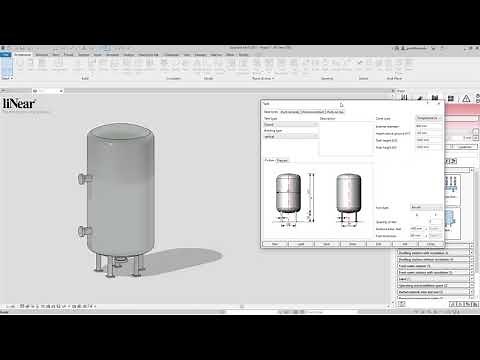Expand the Room & Area panel dropdown
Viewport: 480px width, 360px height.
[x=263, y=78]
